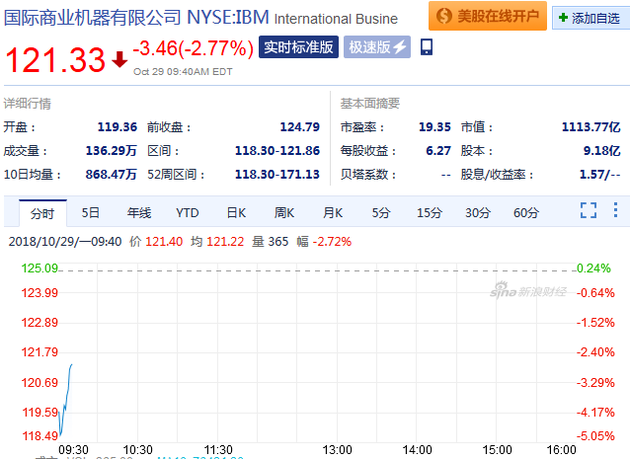Image resolution: width=630 pixels, height=459 pixels.
Task: Click the 国际商业机器有限公司 title
Action: pos(92,17)
